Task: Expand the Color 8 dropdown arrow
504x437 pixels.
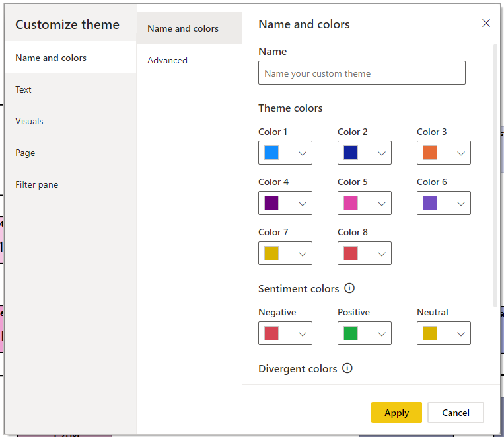Action: tap(382, 254)
